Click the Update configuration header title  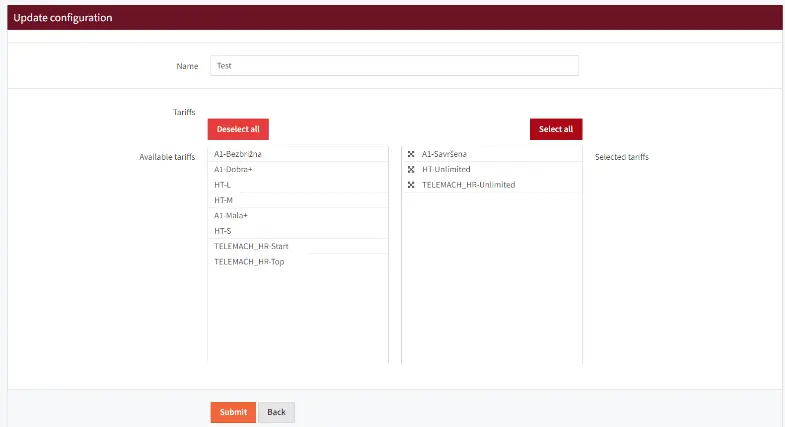(63, 18)
